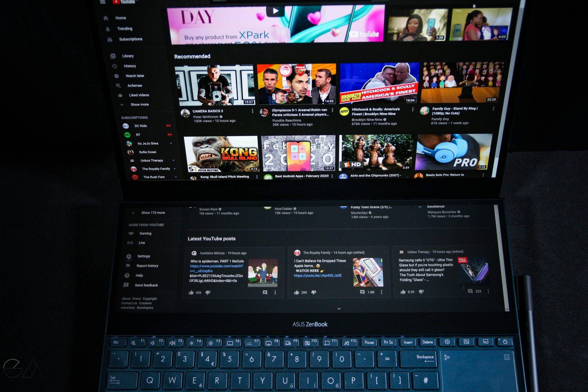Open comments on Unbox Therapy post
This screenshot has height=392, width=588.
[470, 291]
